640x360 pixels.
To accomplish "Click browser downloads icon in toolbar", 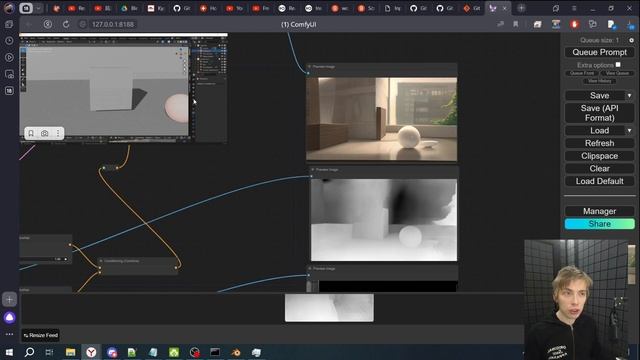I will 631,24.
